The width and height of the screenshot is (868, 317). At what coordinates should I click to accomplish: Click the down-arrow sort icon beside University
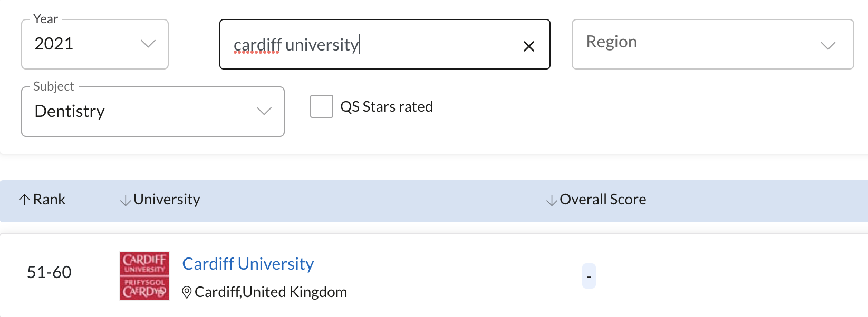click(126, 200)
